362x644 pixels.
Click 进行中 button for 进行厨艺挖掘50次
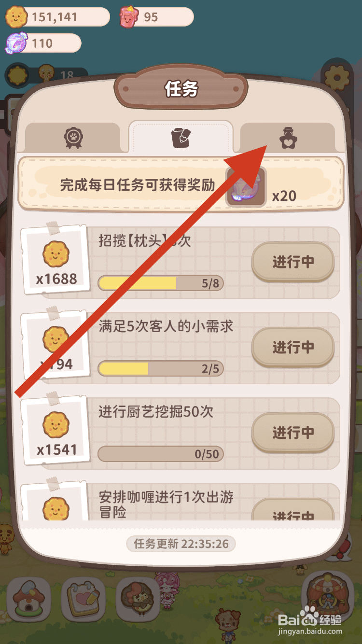coord(293,433)
